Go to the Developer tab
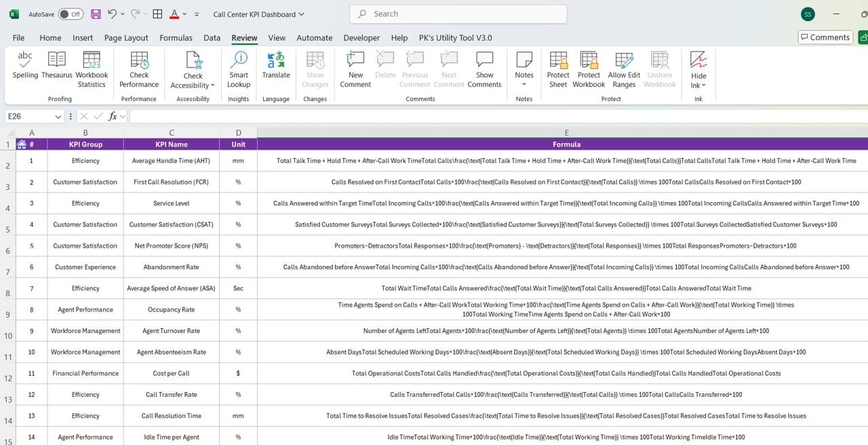The width and height of the screenshot is (868, 445). coord(361,38)
